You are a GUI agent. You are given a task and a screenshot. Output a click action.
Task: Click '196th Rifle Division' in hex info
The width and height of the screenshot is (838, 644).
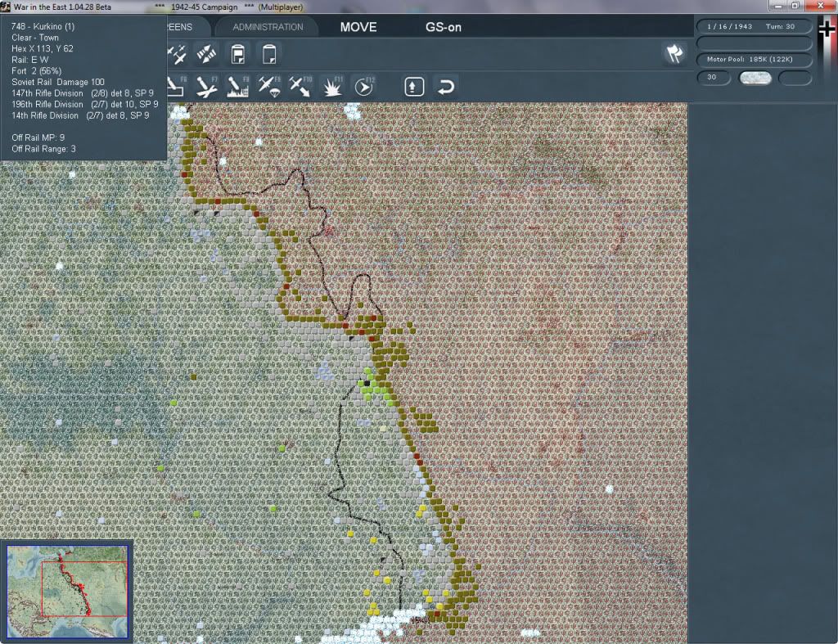(47, 104)
